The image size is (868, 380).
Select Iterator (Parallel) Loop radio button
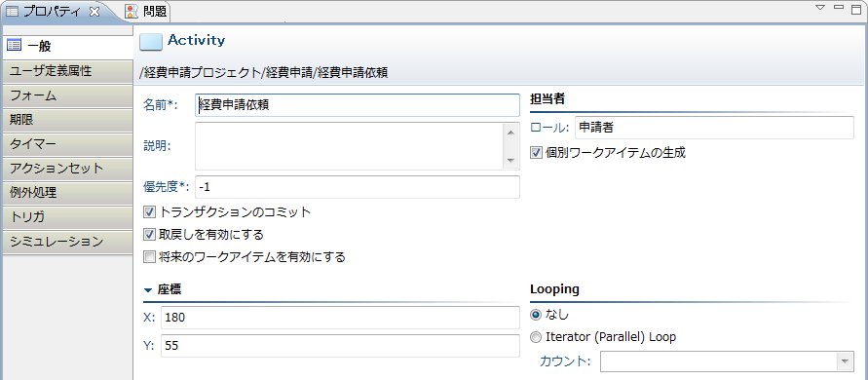535,337
